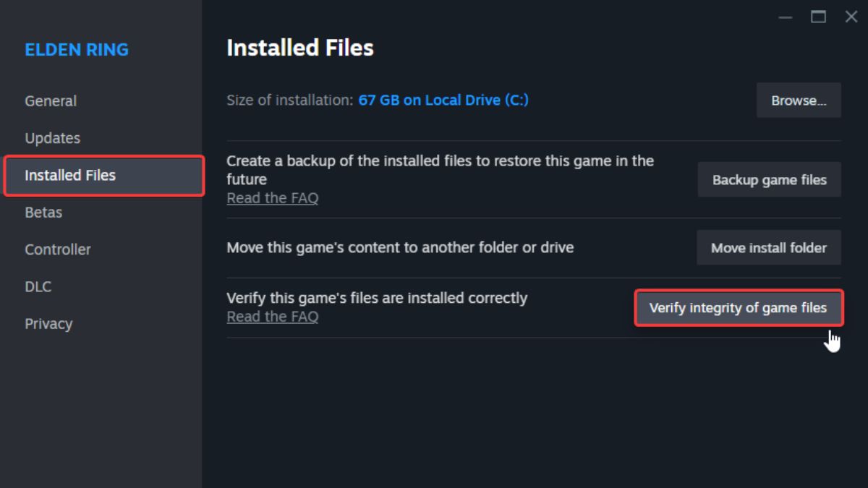The image size is (868, 488).
Task: Click the 67 GB on Local Drive link
Action: tap(443, 100)
